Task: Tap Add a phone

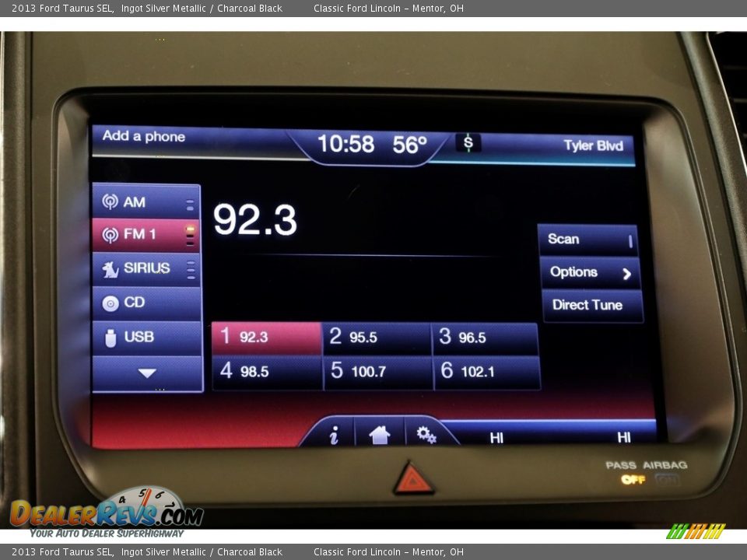Action: (x=144, y=136)
